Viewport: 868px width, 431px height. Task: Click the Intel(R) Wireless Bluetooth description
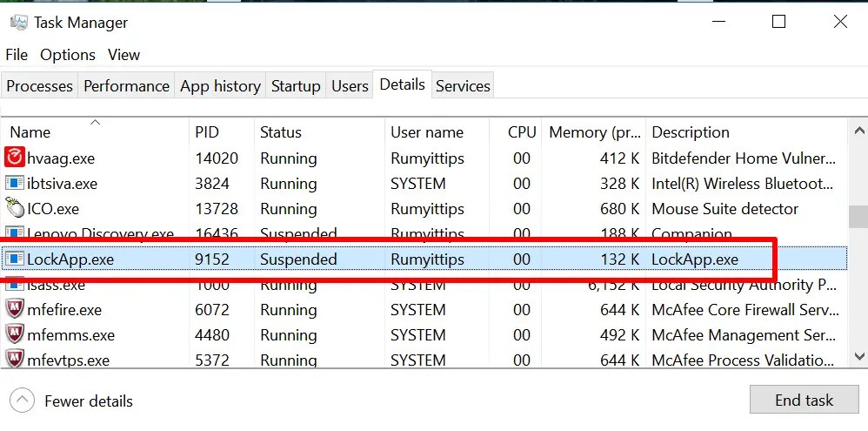click(743, 184)
